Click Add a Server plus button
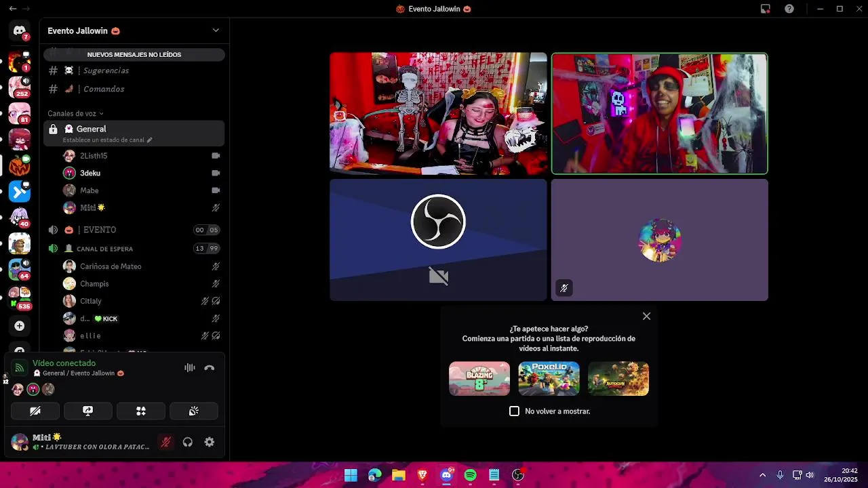Screen dimensions: 868x488 click(19, 326)
